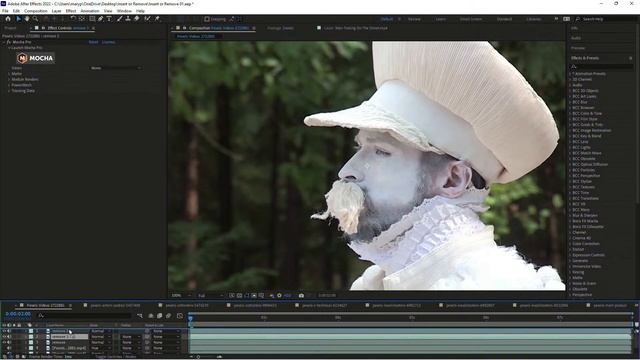
Task: Click the motion blur icon in timeline
Action: [168, 316]
